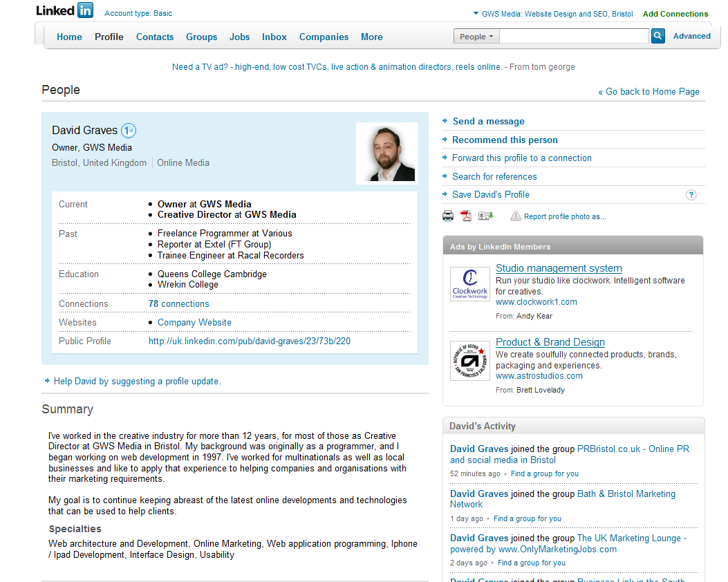
Task: Open the People search type dropdown
Action: pyautogui.click(x=476, y=37)
